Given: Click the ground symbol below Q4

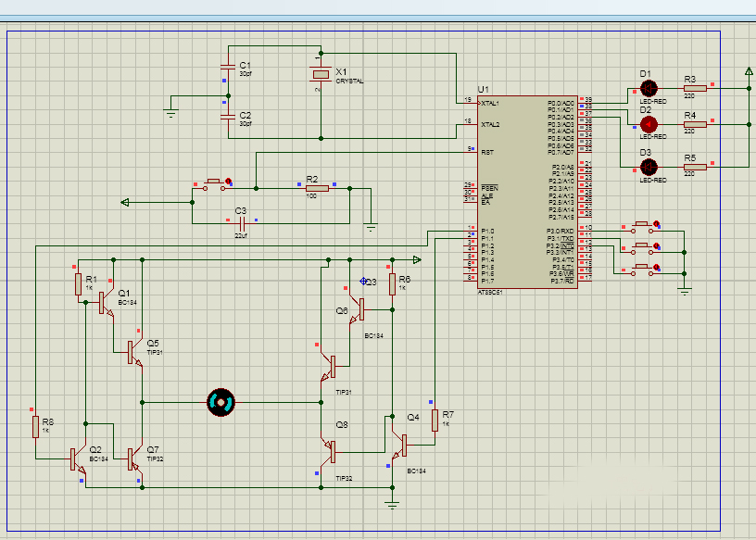Looking at the screenshot, I should pos(393,505).
